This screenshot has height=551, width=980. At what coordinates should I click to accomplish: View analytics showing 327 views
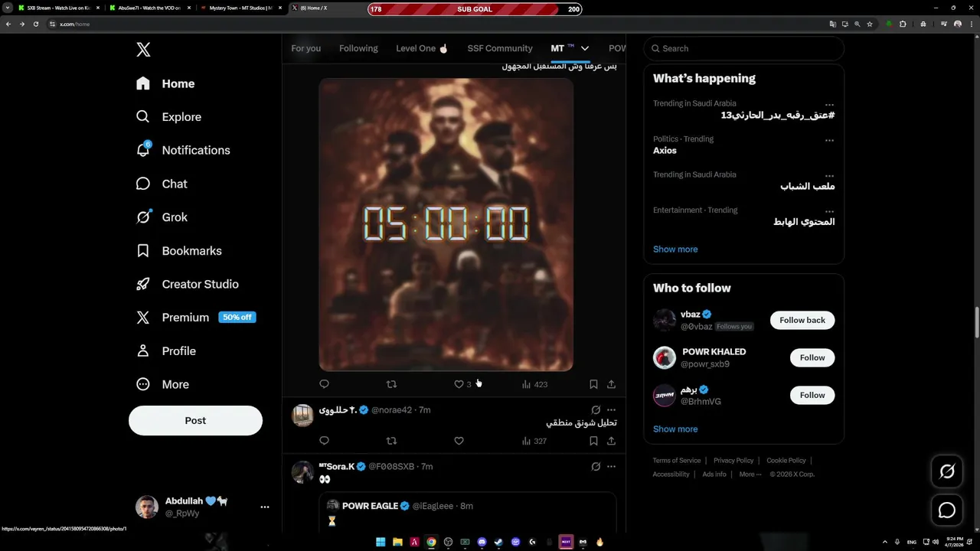coord(534,441)
